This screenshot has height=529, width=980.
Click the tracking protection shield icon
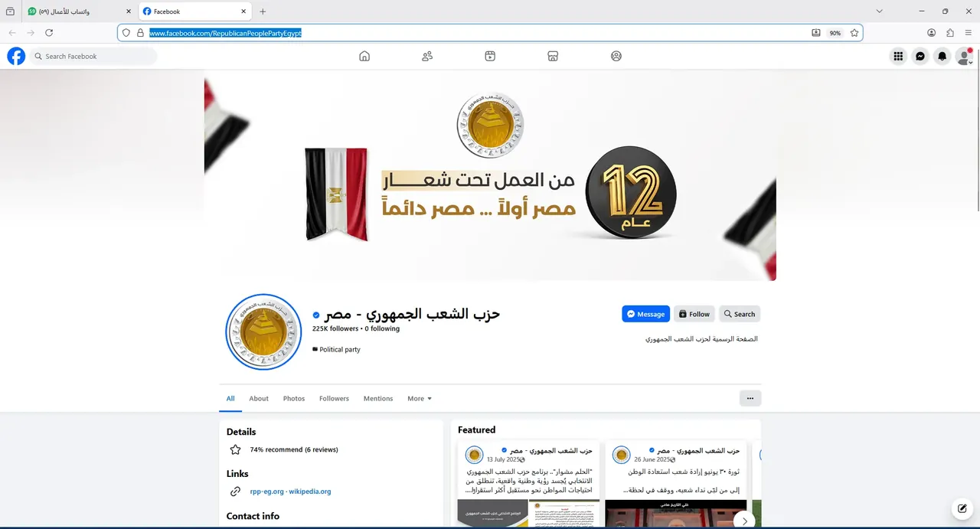point(126,33)
